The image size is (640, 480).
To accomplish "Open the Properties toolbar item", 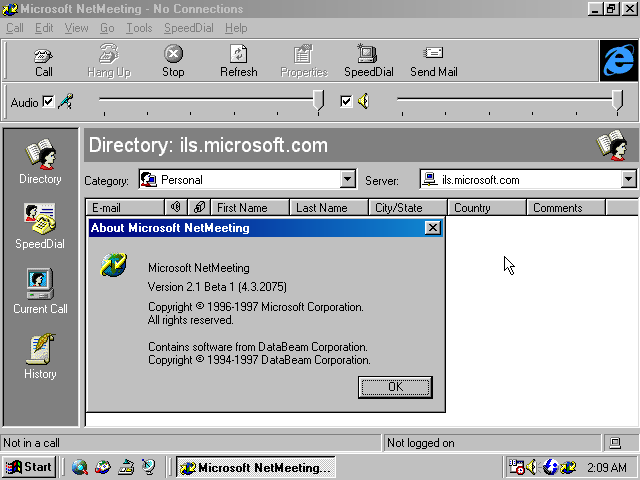I will (304, 61).
